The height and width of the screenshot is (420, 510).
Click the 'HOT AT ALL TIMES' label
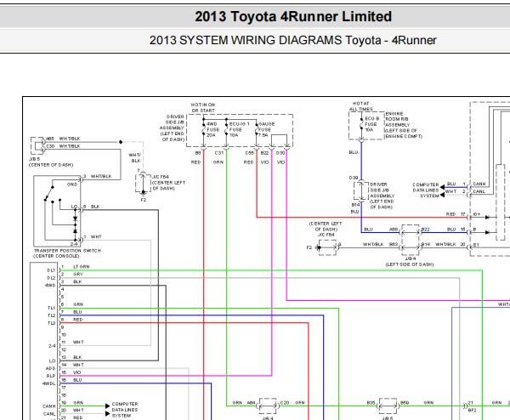click(360, 106)
